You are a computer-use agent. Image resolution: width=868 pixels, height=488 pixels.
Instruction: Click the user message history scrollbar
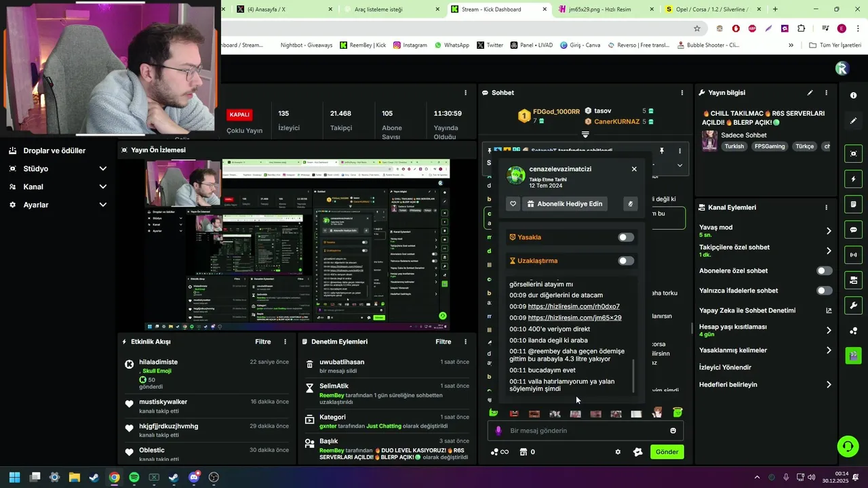633,376
